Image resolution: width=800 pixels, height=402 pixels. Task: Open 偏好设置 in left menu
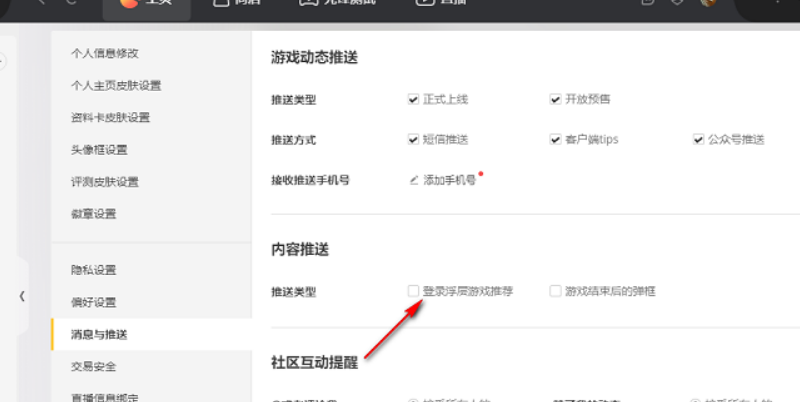[x=93, y=302]
